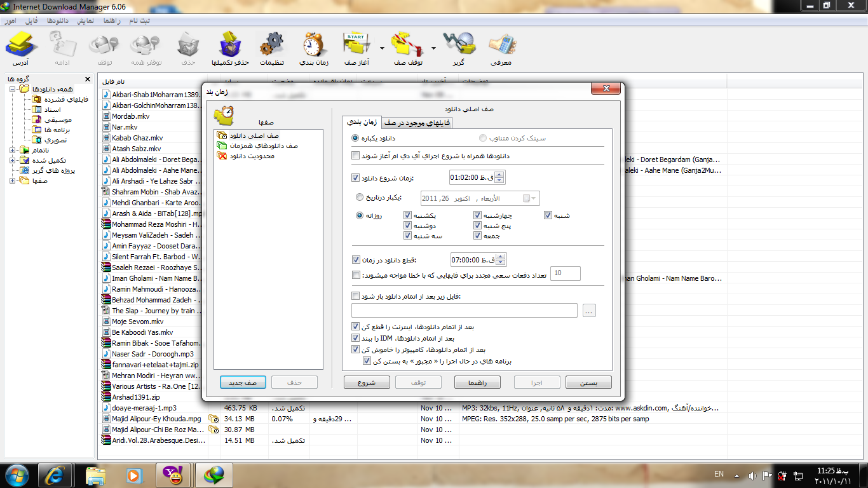Uncheck Sunday (یکشنبه) checkbox
868x488 pixels.
[407, 215]
